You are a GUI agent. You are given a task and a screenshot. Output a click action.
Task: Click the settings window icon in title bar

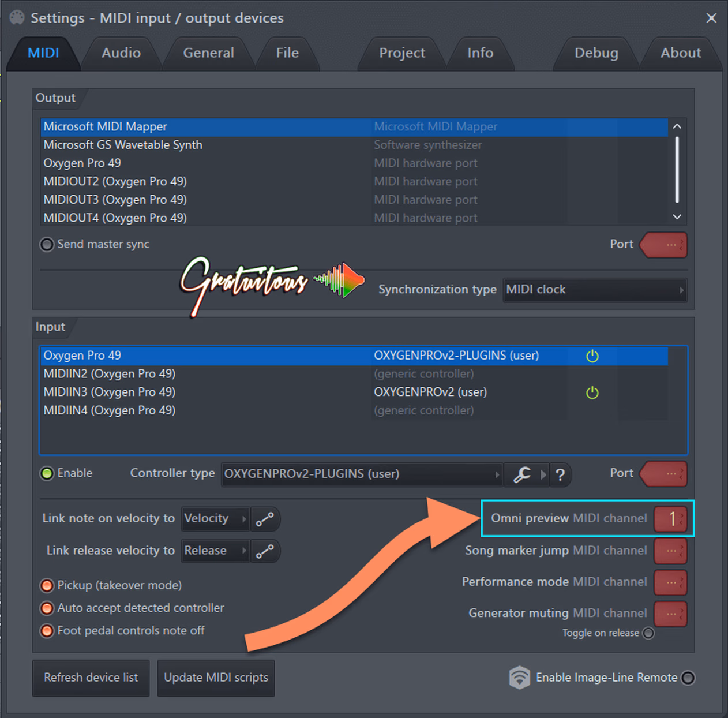tap(17, 18)
